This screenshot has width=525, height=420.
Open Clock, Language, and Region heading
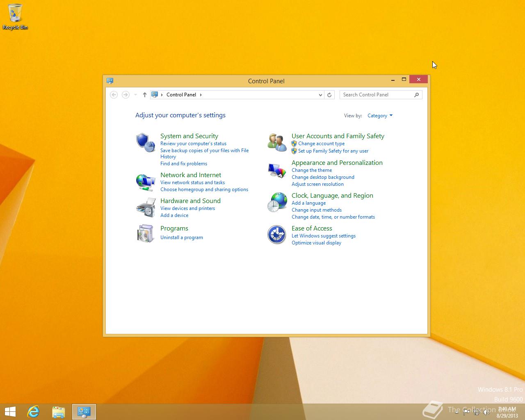pos(332,196)
